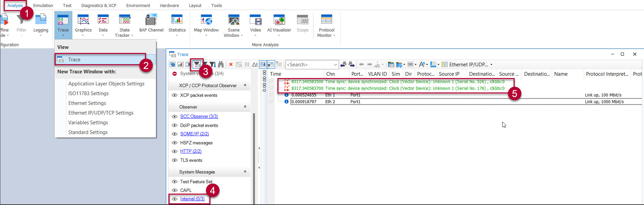Click the binoculars find icon in Trace toolbar

[x=221, y=64]
